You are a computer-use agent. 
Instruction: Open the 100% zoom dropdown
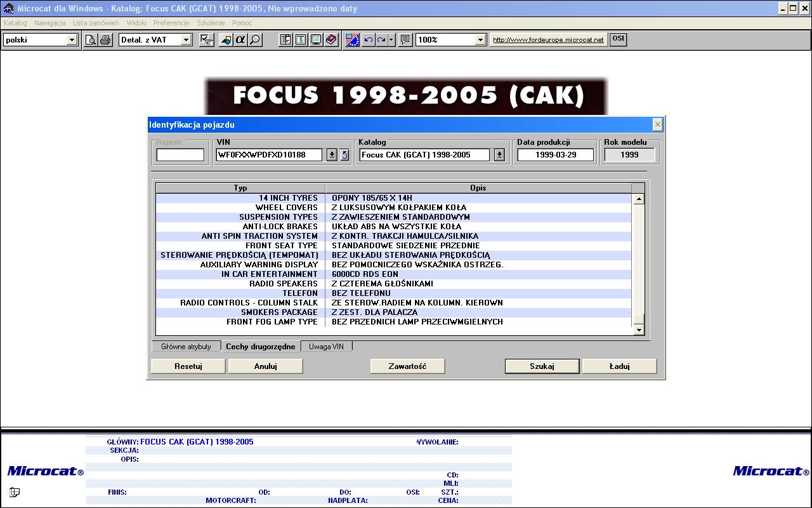pyautogui.click(x=481, y=40)
